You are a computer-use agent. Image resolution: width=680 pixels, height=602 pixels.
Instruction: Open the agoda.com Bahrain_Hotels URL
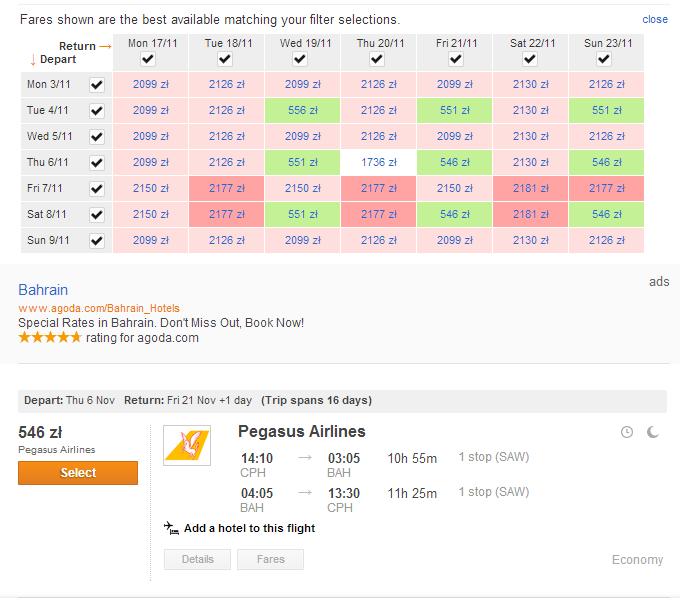pos(99,308)
